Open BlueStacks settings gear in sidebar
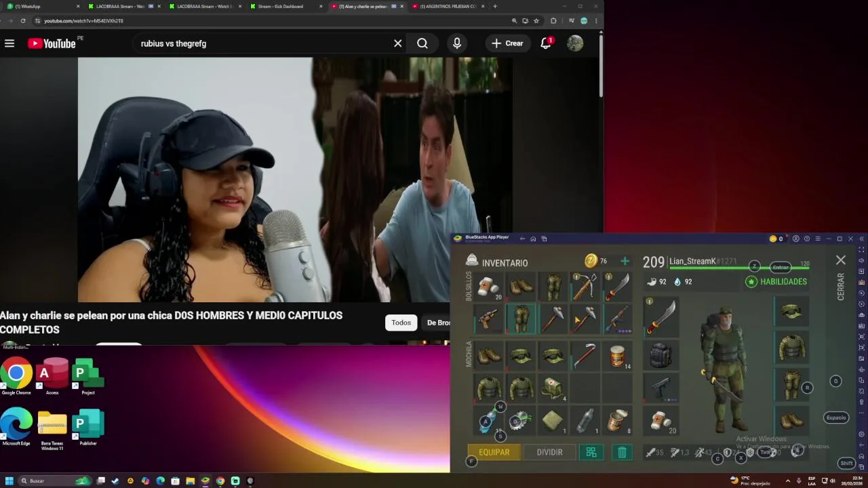The height and width of the screenshot is (488, 868). click(861, 434)
